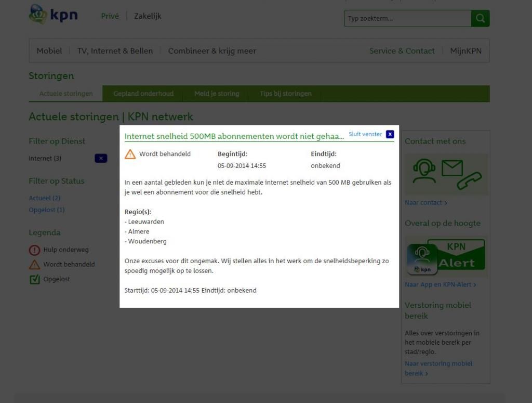
Task: Select the Gepland onderhoud tab
Action: [x=143, y=94]
